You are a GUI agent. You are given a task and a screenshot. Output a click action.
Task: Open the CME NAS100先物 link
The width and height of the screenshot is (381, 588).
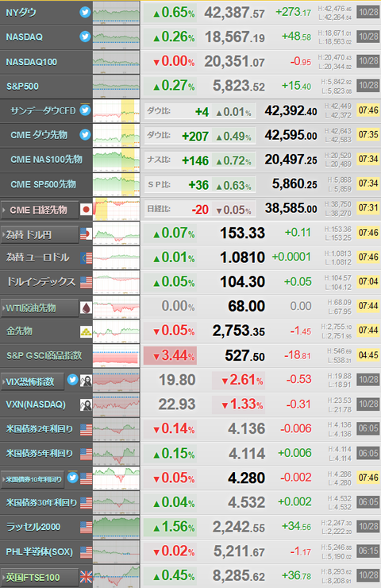(47, 160)
